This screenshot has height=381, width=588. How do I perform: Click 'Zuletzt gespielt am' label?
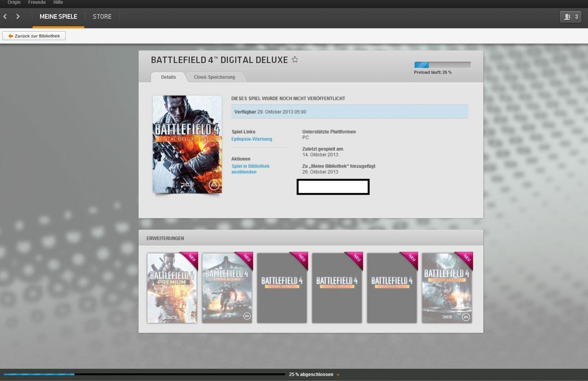(323, 149)
